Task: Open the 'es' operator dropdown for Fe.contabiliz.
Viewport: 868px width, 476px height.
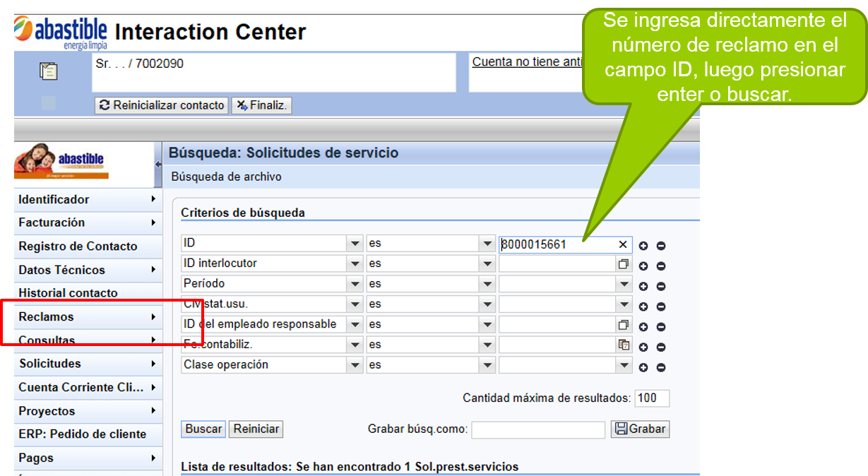Action: (487, 345)
